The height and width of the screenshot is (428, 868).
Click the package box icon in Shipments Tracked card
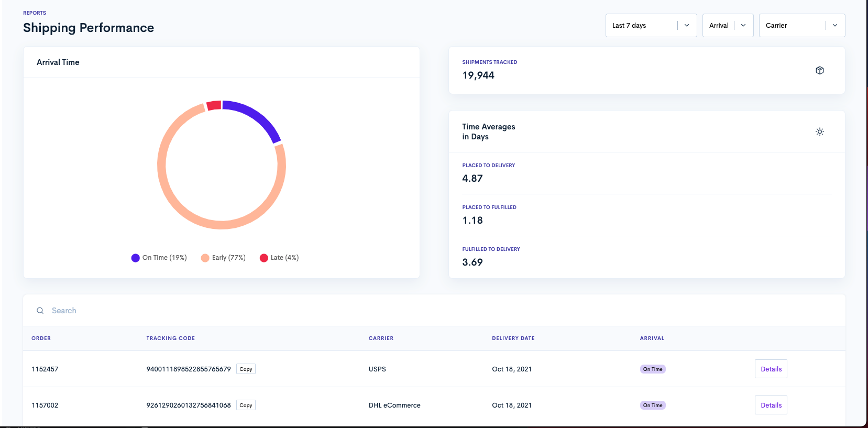(820, 70)
